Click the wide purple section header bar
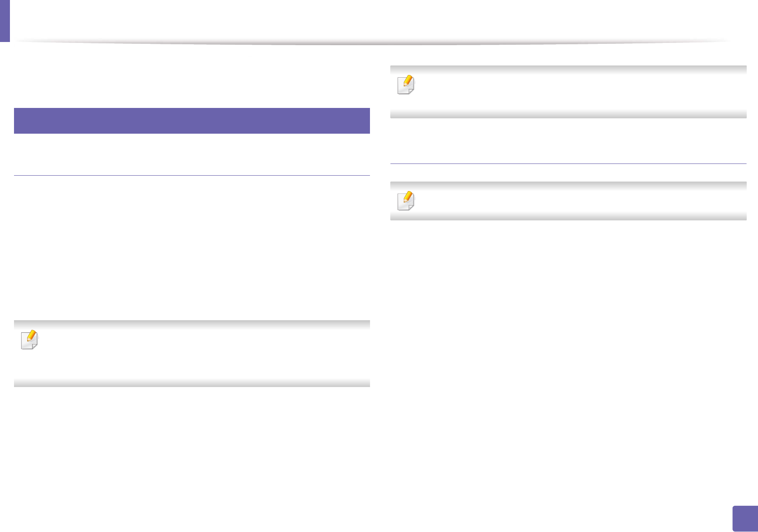The width and height of the screenshot is (758, 532). click(192, 121)
